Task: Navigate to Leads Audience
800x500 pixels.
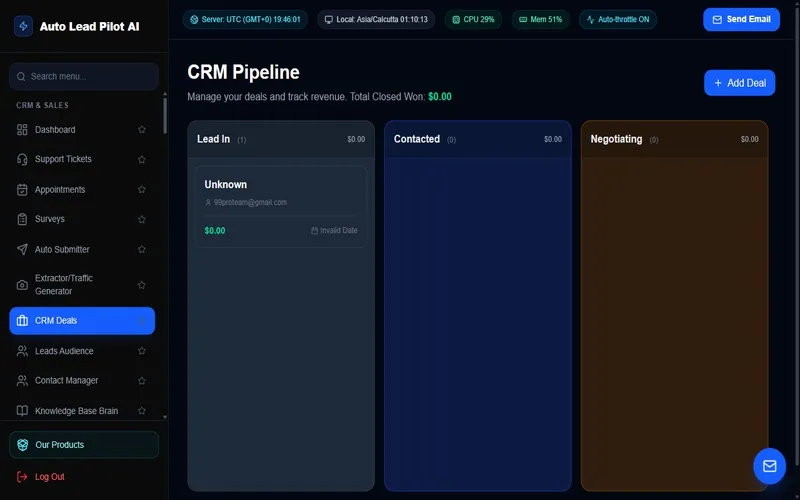Action: point(82,351)
